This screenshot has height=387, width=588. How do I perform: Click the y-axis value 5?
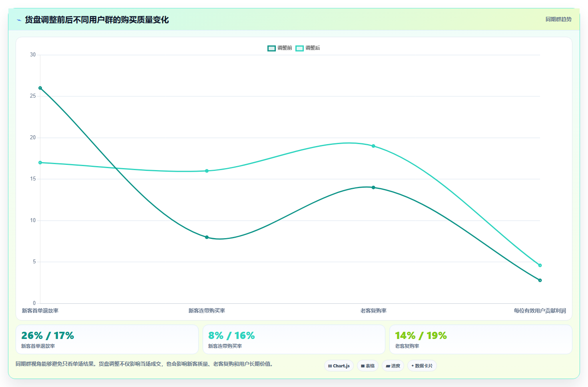[34, 262]
